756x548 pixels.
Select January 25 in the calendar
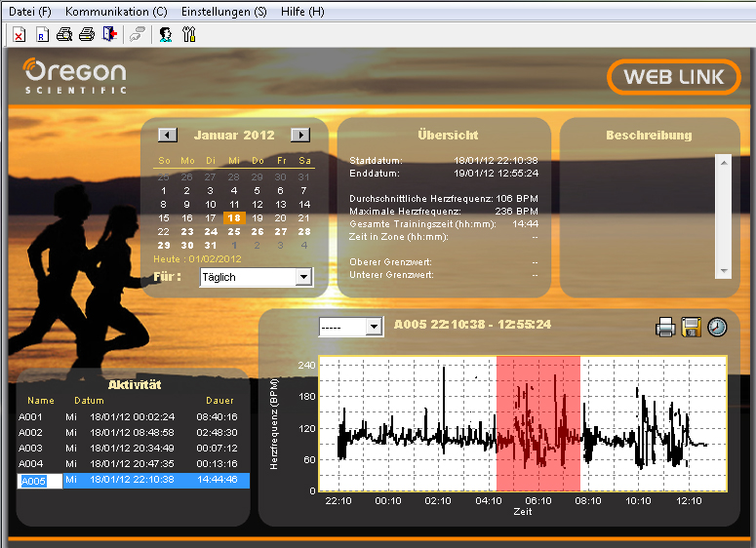[x=234, y=232]
